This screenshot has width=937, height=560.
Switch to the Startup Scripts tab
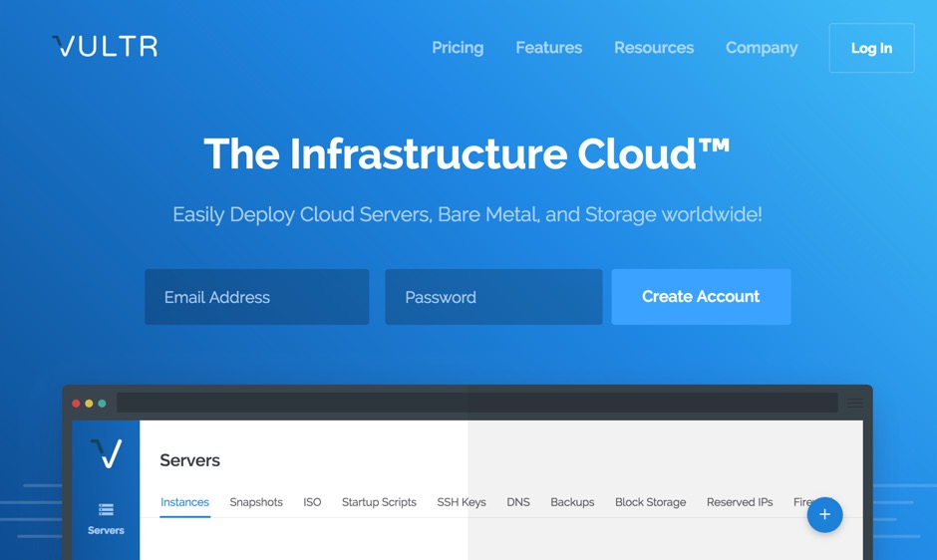pos(379,502)
